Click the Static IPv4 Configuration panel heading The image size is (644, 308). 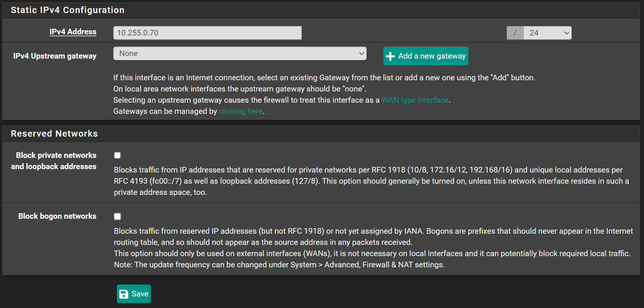tap(67, 10)
